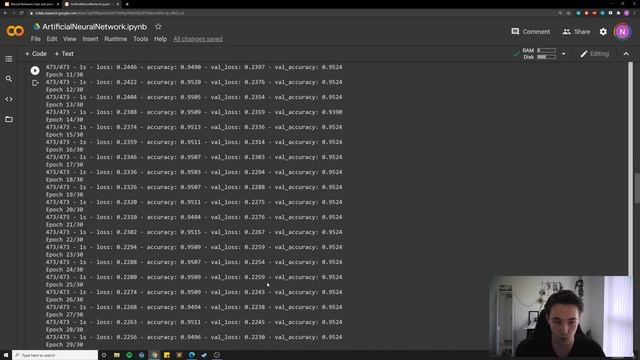This screenshot has width=640, height=360.
Task: Open Microsoft Edge from the taskbar
Action: point(192,355)
